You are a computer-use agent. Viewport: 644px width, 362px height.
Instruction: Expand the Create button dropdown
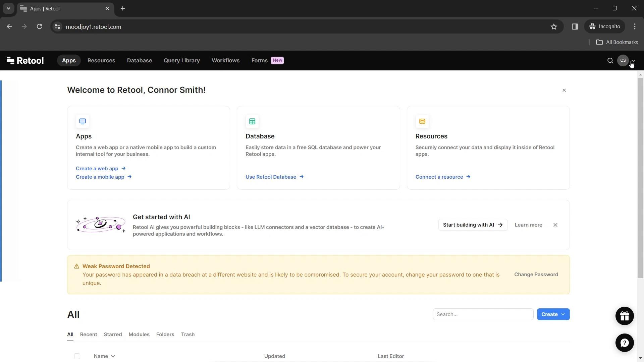(563, 314)
